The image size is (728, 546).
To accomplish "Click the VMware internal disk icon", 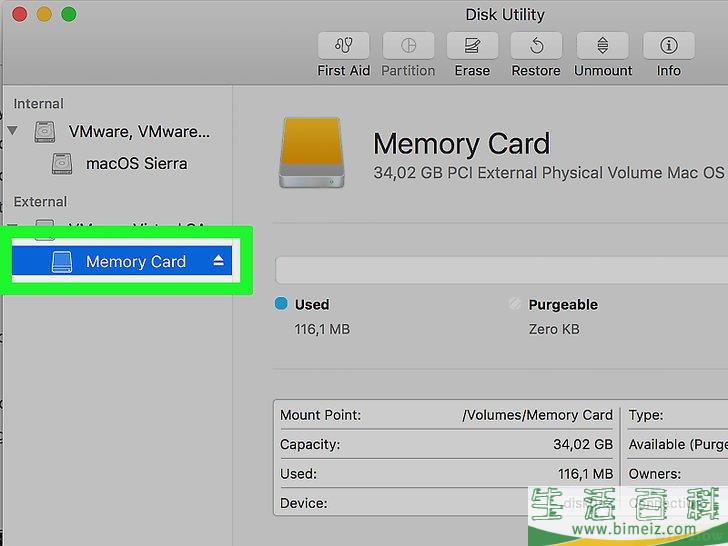I will pyautogui.click(x=45, y=132).
